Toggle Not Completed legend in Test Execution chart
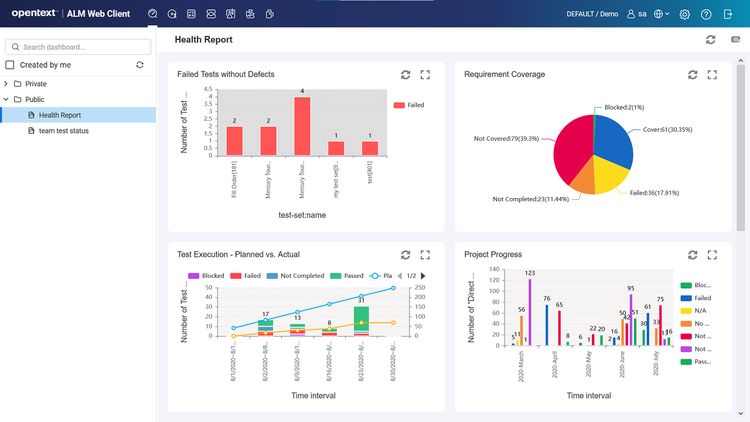750x422 pixels. coord(295,276)
